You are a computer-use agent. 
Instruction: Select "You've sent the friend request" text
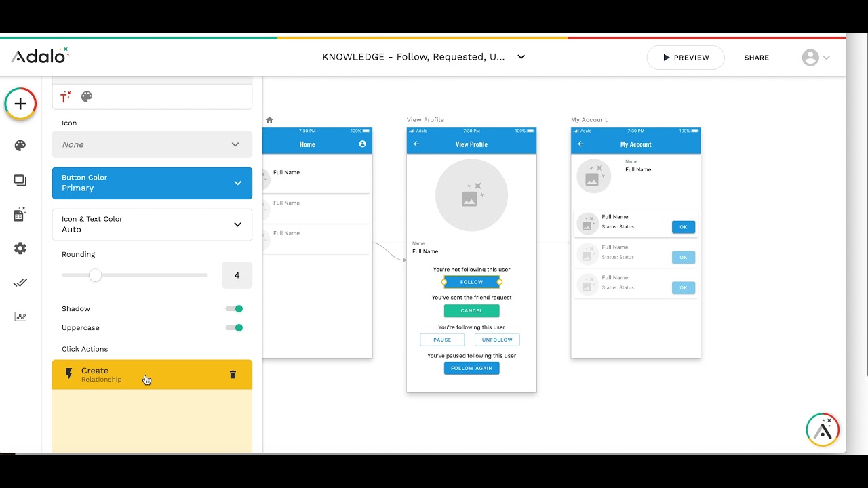471,298
